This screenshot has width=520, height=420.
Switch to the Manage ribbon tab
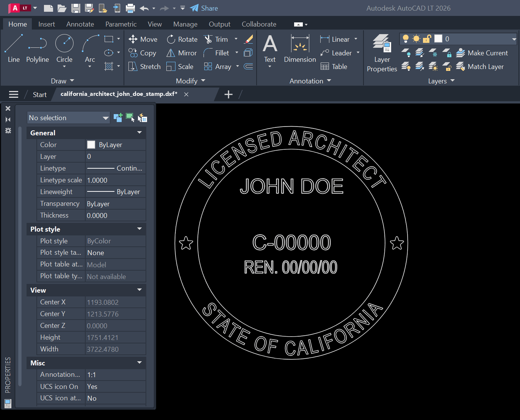(185, 24)
